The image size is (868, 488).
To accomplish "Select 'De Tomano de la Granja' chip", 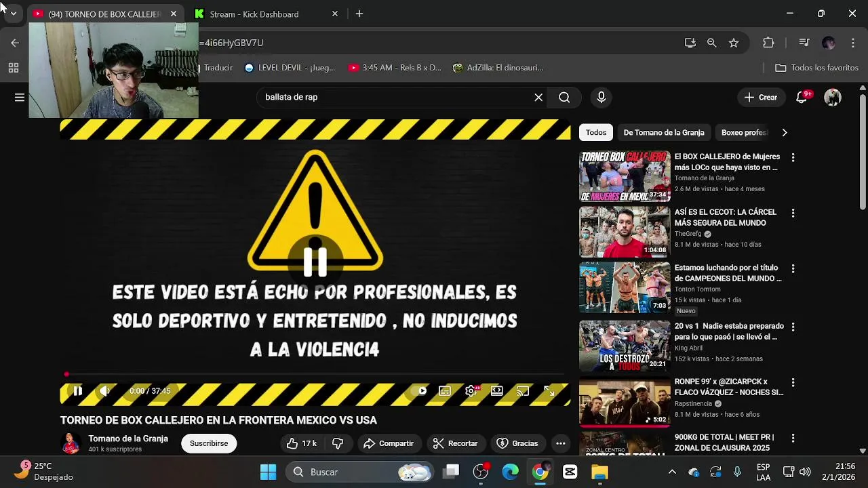I will pyautogui.click(x=664, y=133).
